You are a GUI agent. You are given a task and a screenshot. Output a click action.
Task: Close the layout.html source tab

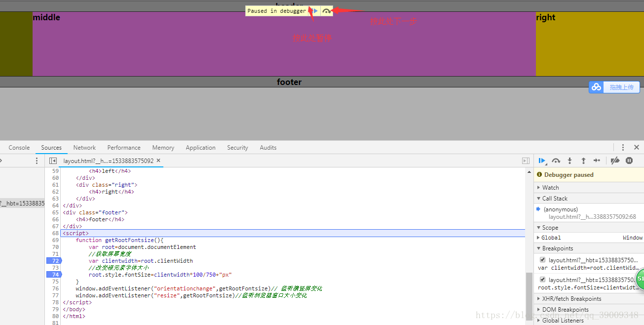click(158, 161)
